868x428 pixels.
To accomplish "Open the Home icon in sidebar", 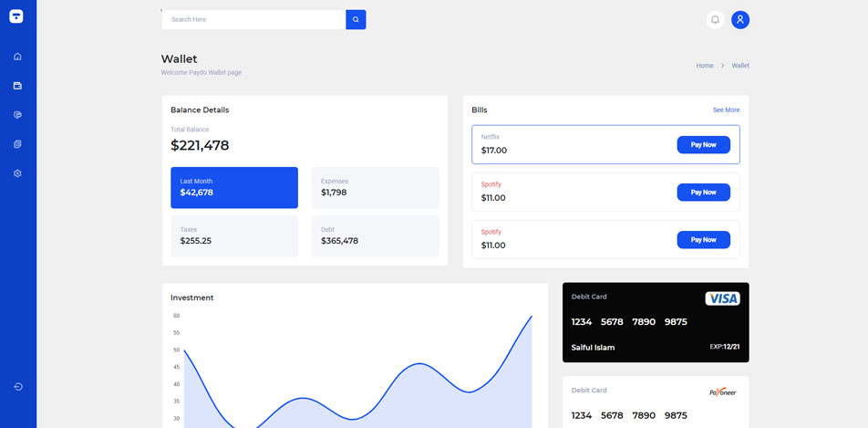I will [x=17, y=57].
